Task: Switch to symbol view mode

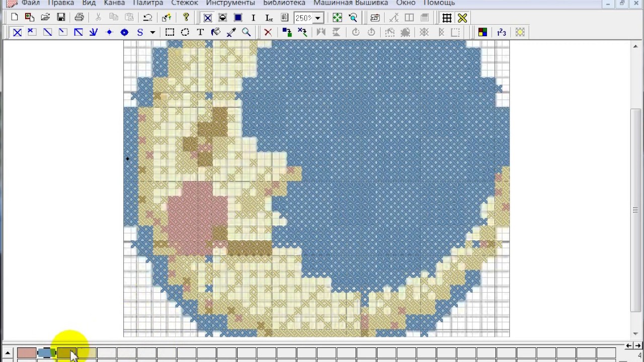Action: point(222,18)
